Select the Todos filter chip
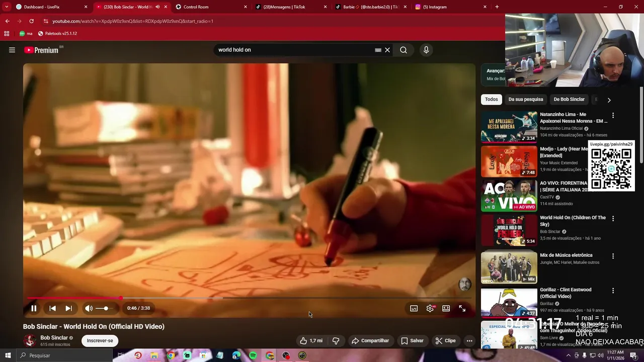 [492, 100]
